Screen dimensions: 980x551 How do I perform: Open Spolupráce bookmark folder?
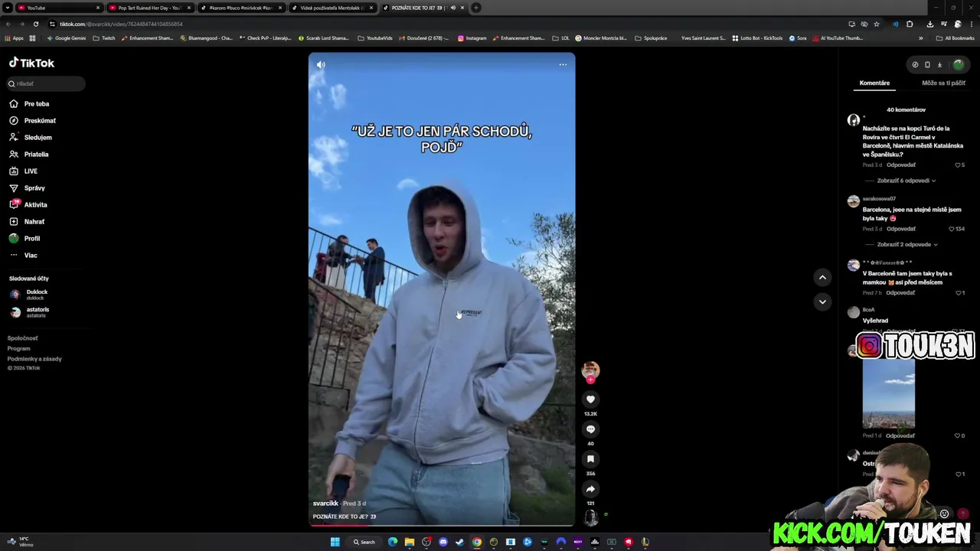[651, 38]
